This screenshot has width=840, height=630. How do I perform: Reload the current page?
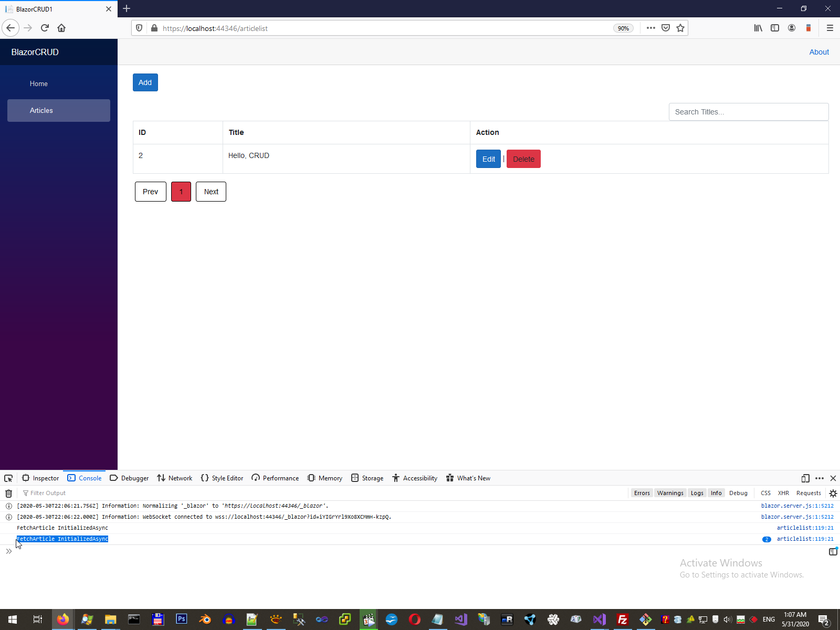coord(45,28)
